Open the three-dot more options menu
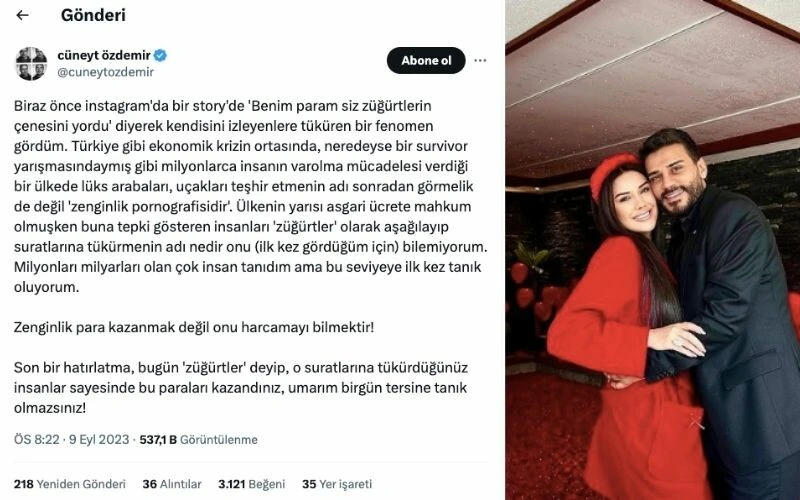 tap(480, 60)
